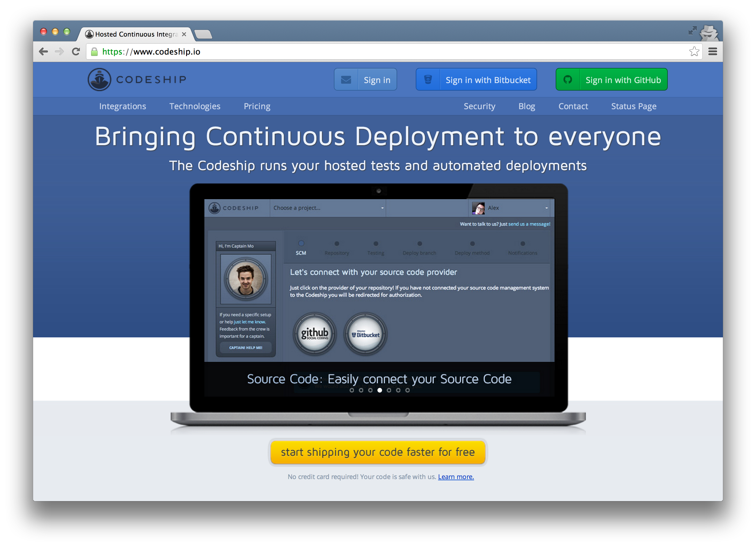The height and width of the screenshot is (547, 756).
Task: Visit the Blog link
Action: pyautogui.click(x=527, y=106)
